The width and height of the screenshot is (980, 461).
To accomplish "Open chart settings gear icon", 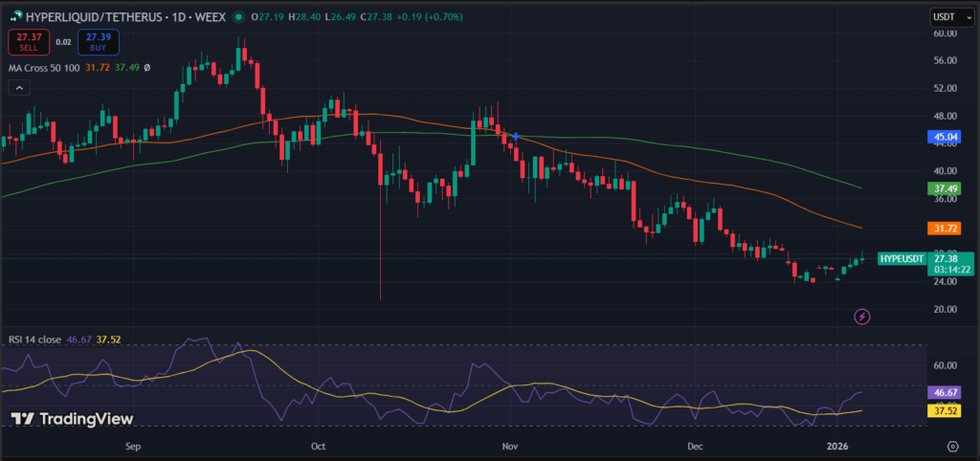I will (952, 447).
